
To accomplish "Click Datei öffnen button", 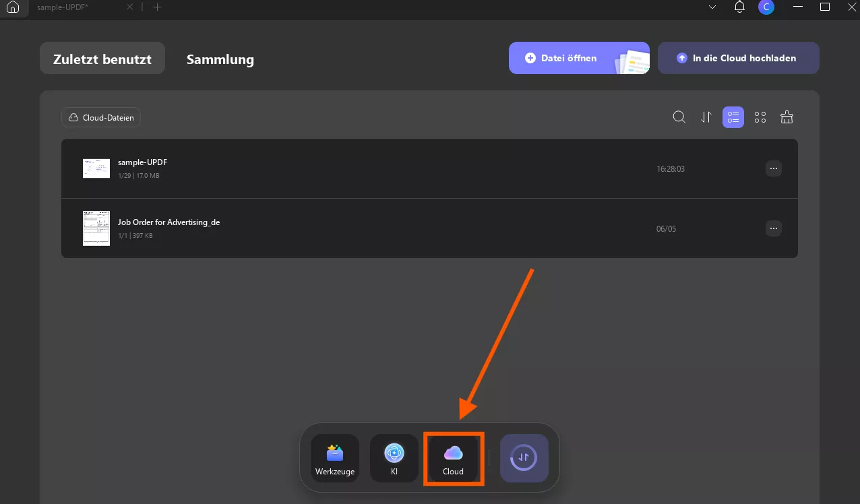I will point(579,58).
